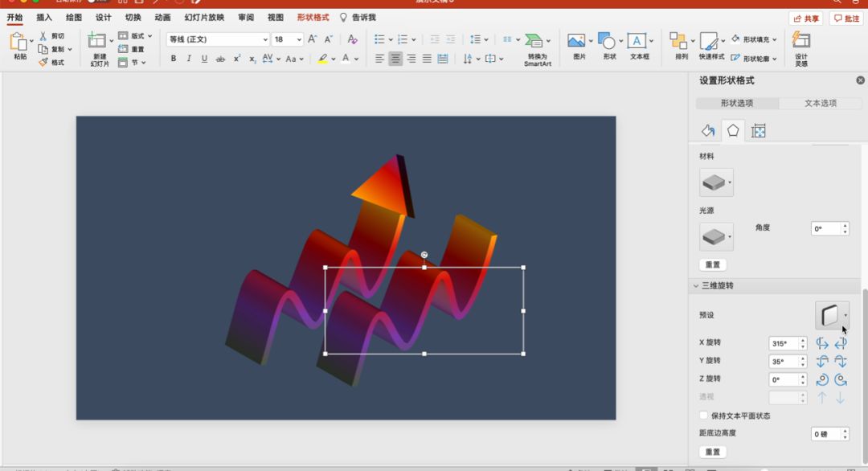
Task: Apply strikethrough formatting
Action: [x=220, y=59]
